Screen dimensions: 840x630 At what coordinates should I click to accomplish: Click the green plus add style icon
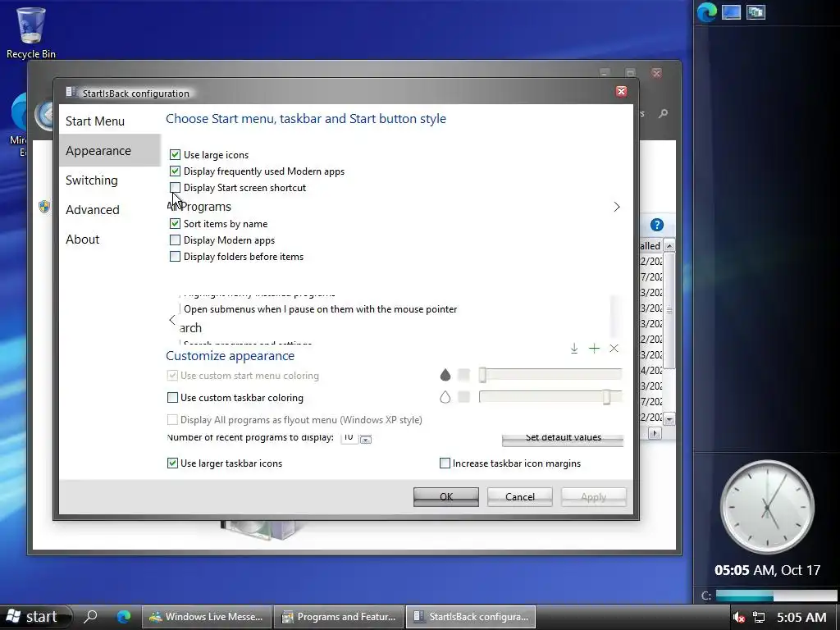[x=594, y=348]
